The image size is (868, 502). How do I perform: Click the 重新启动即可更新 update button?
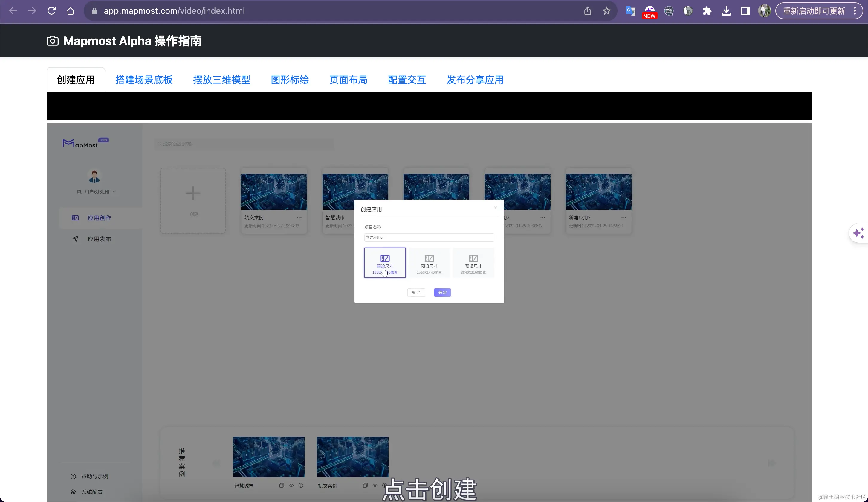(x=814, y=11)
